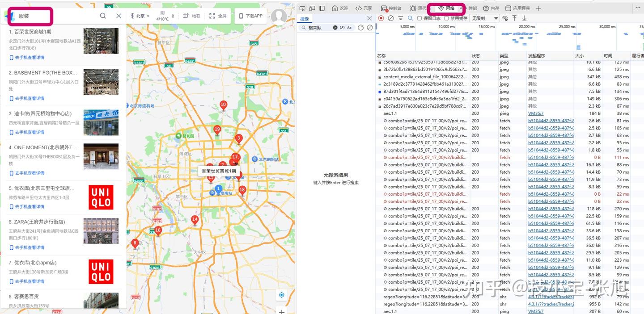The image size is (644, 314).
Task: Open the 网络 network tab
Action: pos(446,8)
